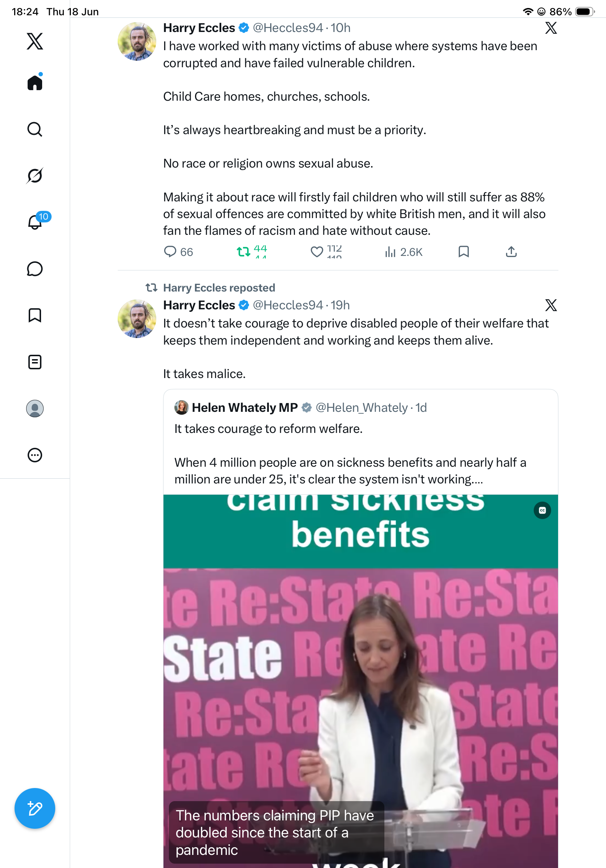Play the Helen Whately video thumbnail

(360, 681)
